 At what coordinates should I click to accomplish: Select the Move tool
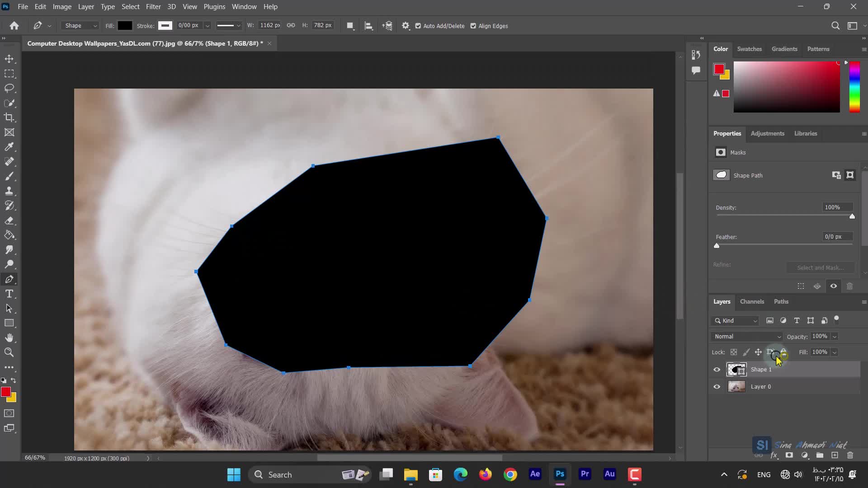[x=9, y=59]
